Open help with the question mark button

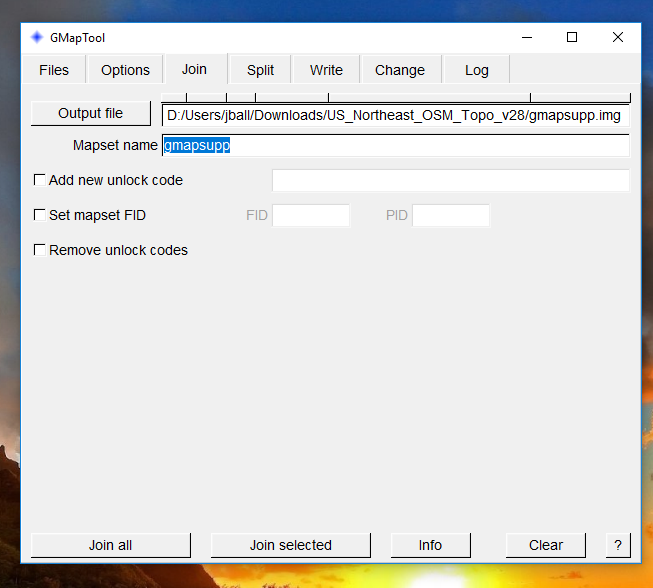coord(618,545)
